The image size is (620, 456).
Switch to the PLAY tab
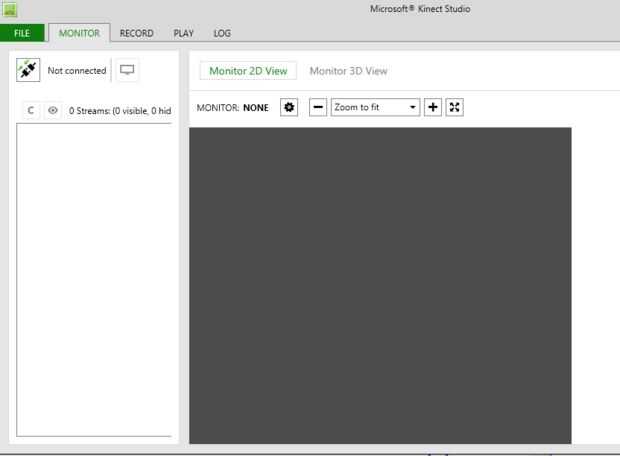(183, 33)
